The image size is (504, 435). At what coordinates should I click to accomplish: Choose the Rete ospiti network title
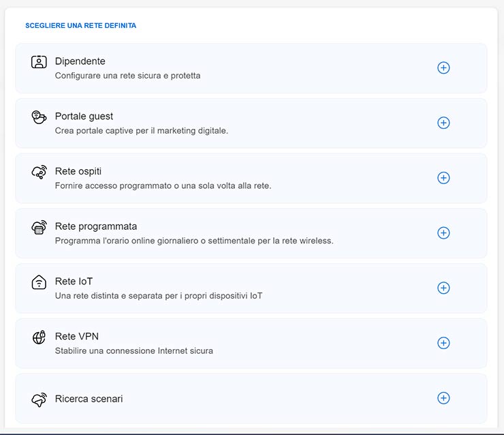[78, 171]
